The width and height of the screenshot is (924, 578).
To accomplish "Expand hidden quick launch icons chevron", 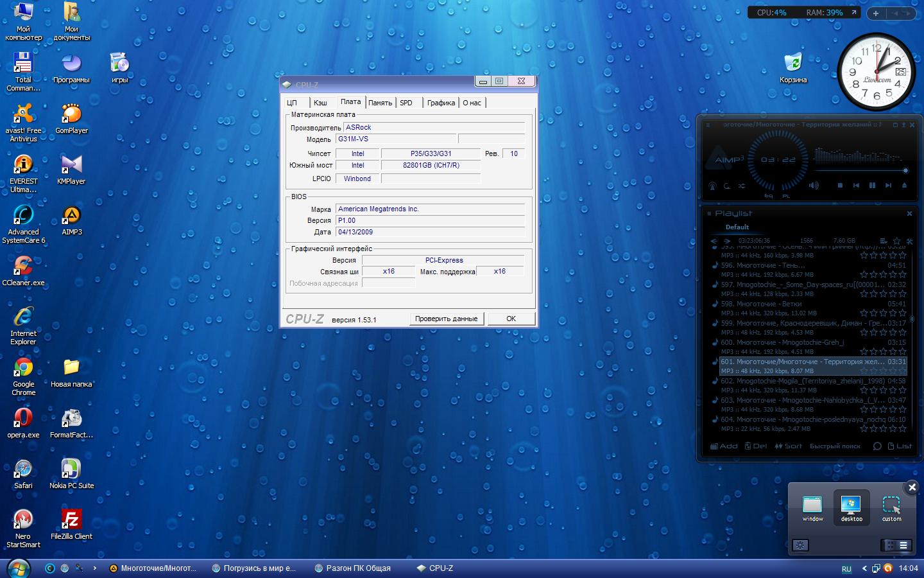I will [x=95, y=568].
